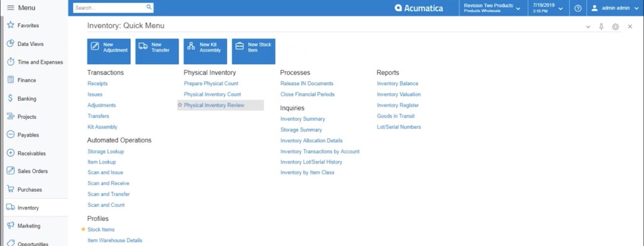Image resolution: width=644 pixels, height=246 pixels.
Task: Open Item Warehouse Details link
Action: pos(115,240)
